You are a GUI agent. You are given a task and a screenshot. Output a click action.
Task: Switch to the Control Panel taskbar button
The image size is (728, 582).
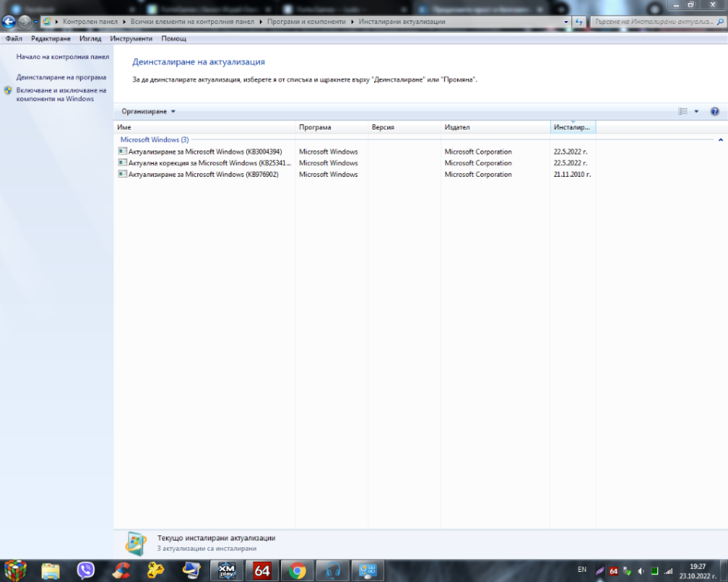click(368, 571)
